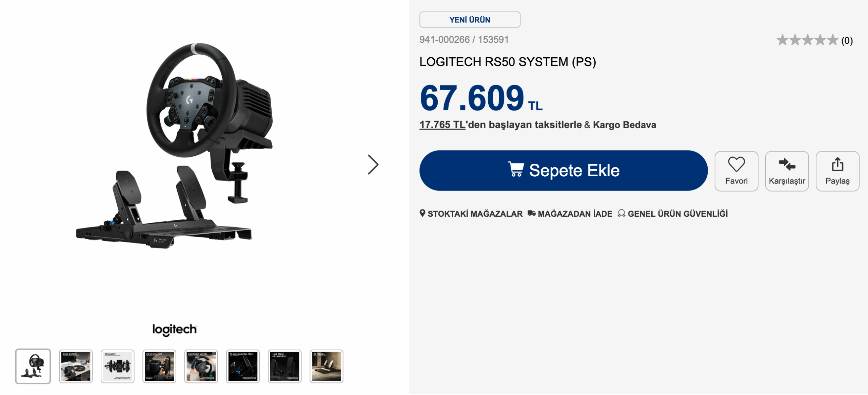
Task: Click the award icon next to GENEL ÜRÜN GÜVENLİĞİ
Action: pos(622,214)
